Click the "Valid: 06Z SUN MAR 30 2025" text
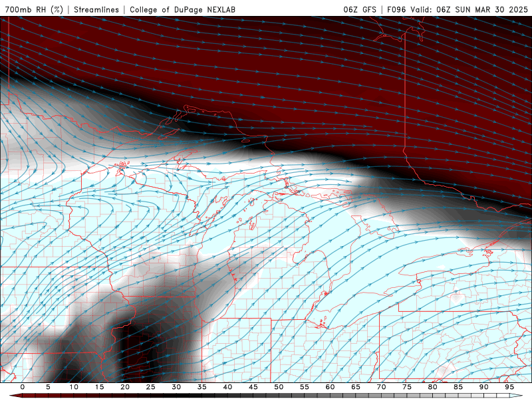This screenshot has height=399, width=532. 469,9
